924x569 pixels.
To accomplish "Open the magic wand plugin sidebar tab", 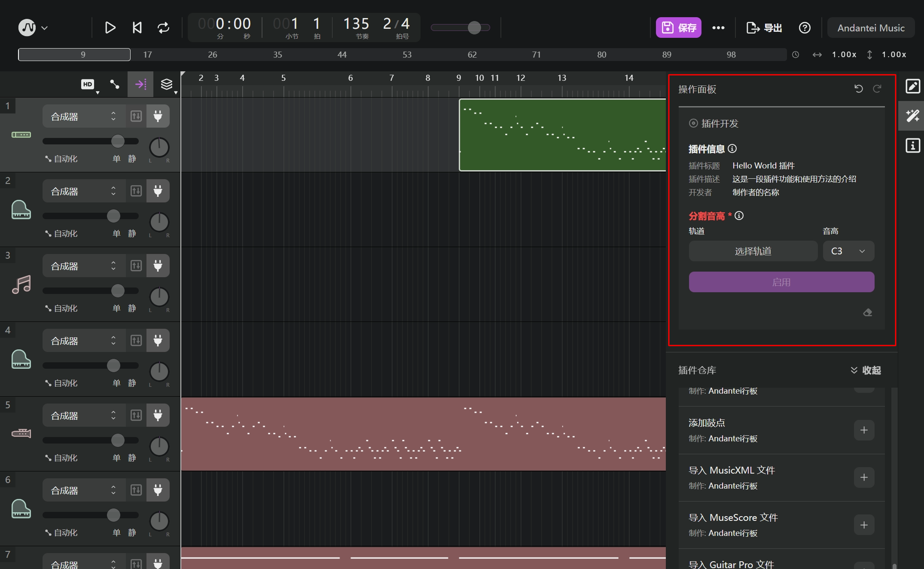I will pyautogui.click(x=912, y=116).
